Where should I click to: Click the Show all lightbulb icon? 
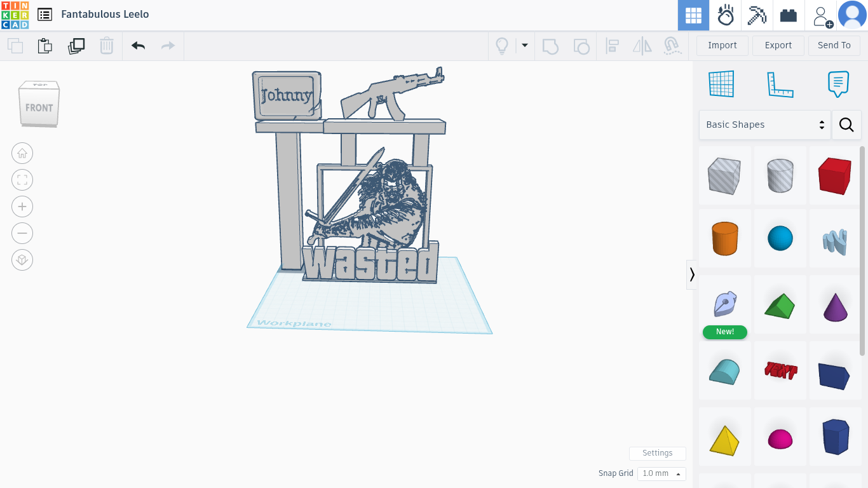click(502, 46)
